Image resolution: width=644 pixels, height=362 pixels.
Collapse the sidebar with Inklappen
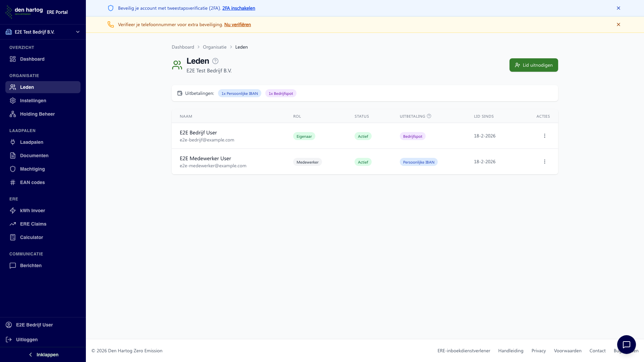[x=43, y=355]
